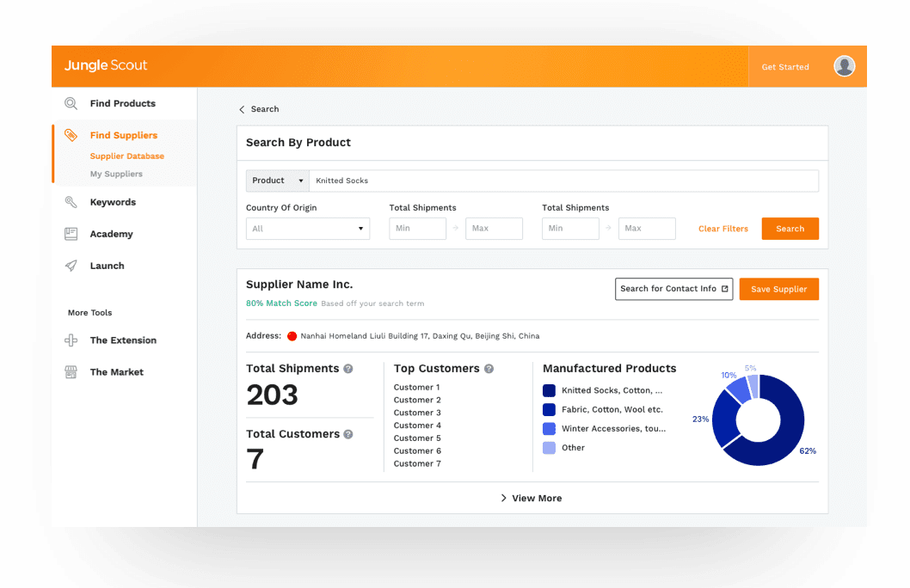910x588 pixels.
Task: Click the Keywords icon in sidebar
Action: [x=71, y=202]
